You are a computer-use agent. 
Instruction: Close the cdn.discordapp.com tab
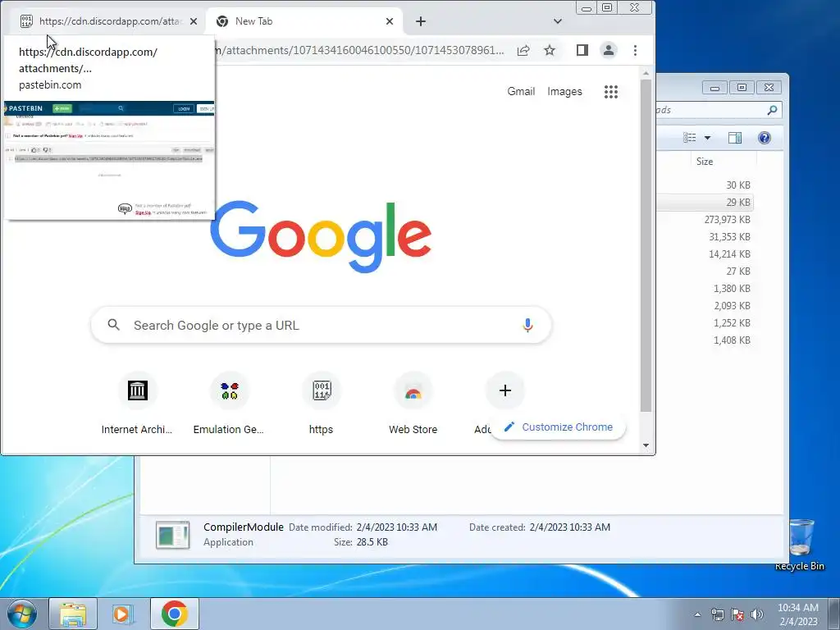[194, 21]
